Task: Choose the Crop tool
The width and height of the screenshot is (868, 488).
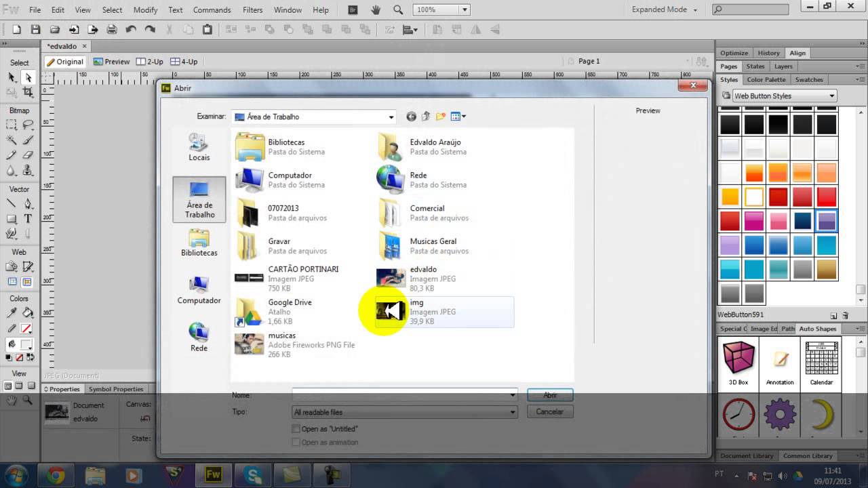Action: point(28,92)
